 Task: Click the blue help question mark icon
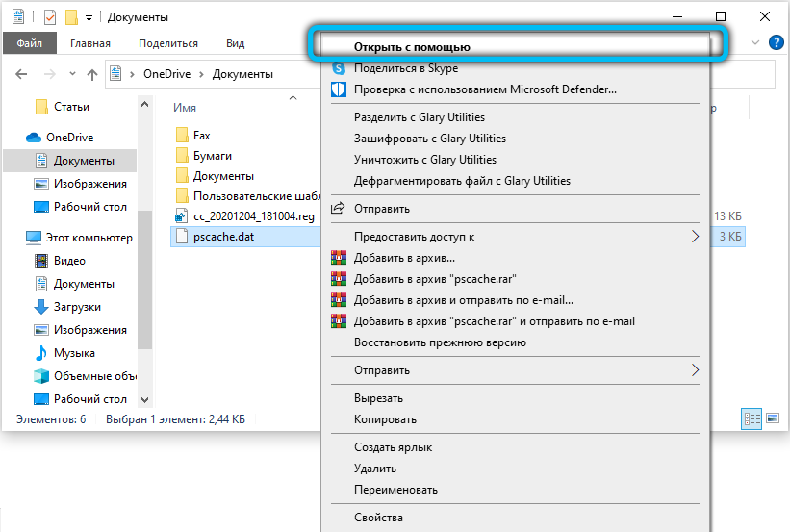point(777,42)
